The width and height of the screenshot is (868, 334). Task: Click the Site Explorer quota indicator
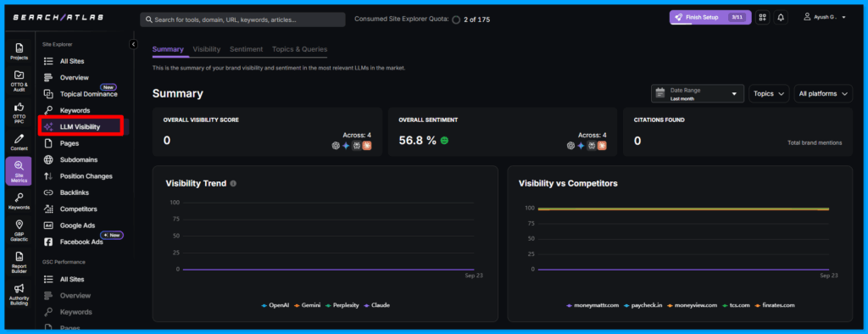tap(456, 19)
